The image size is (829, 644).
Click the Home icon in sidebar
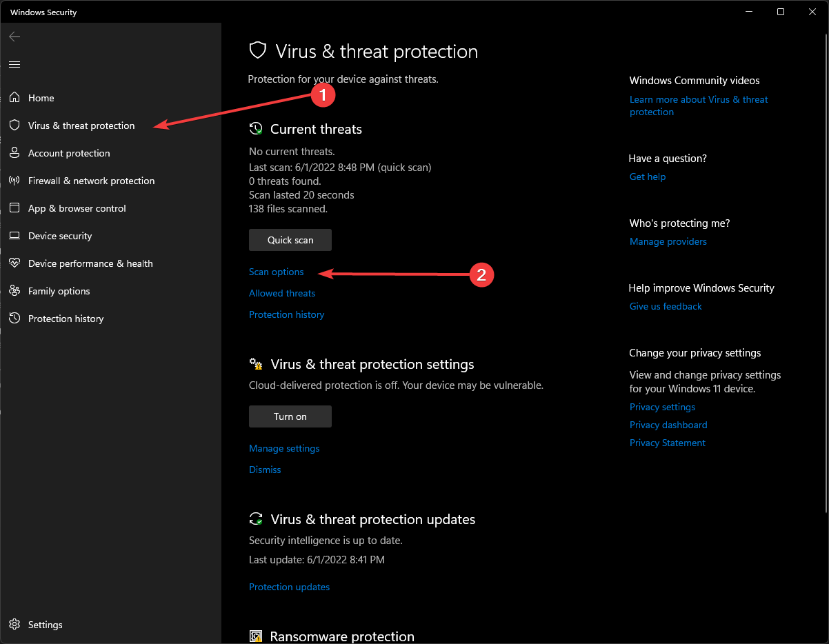14,98
